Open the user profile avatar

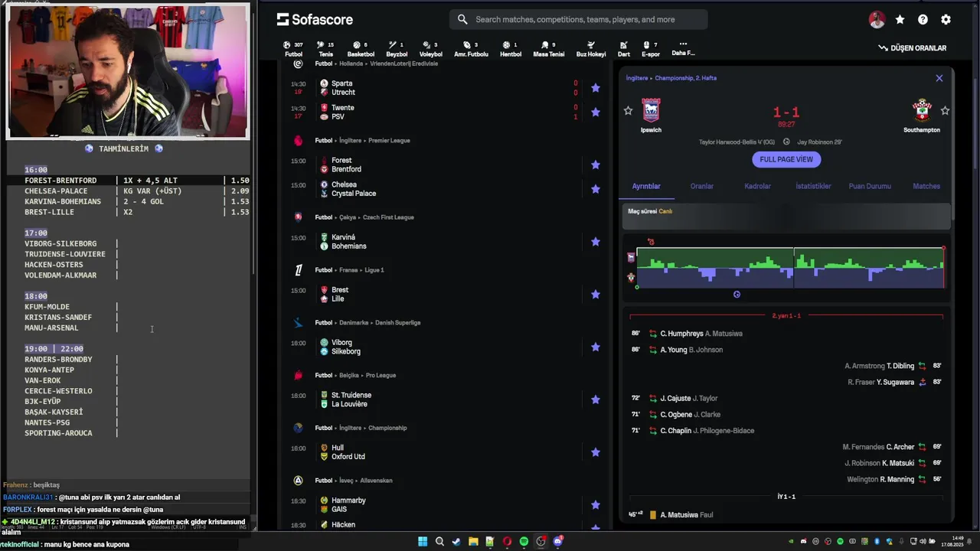click(877, 20)
